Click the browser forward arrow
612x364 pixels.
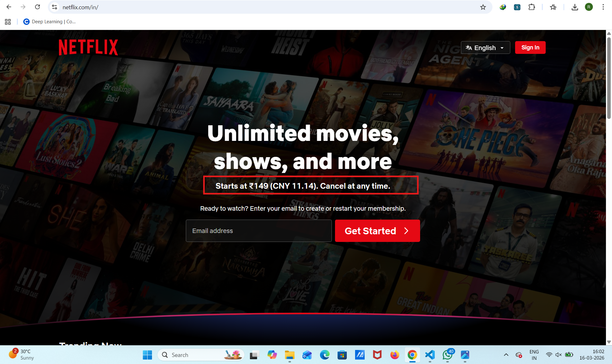point(23,7)
